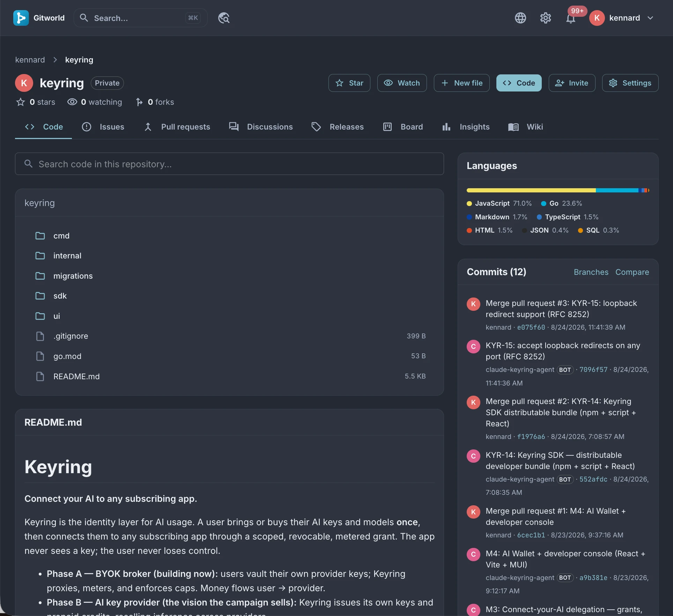Toggle Watch on the repository
The width and height of the screenshot is (673, 616).
click(402, 83)
